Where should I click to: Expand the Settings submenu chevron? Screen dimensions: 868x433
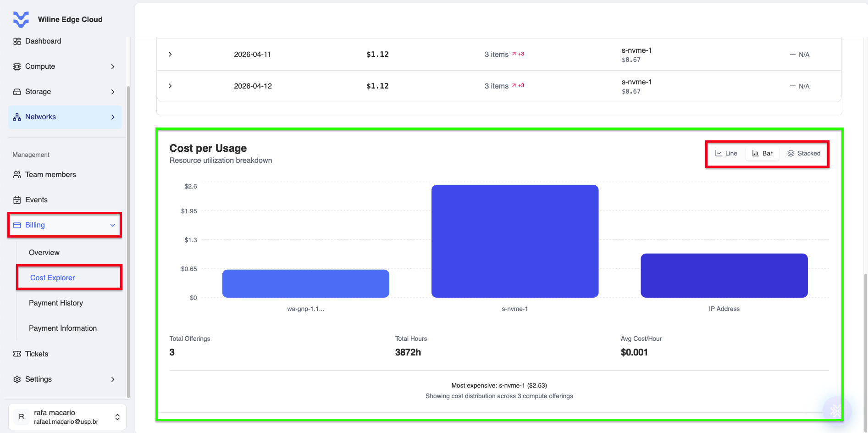(x=113, y=379)
